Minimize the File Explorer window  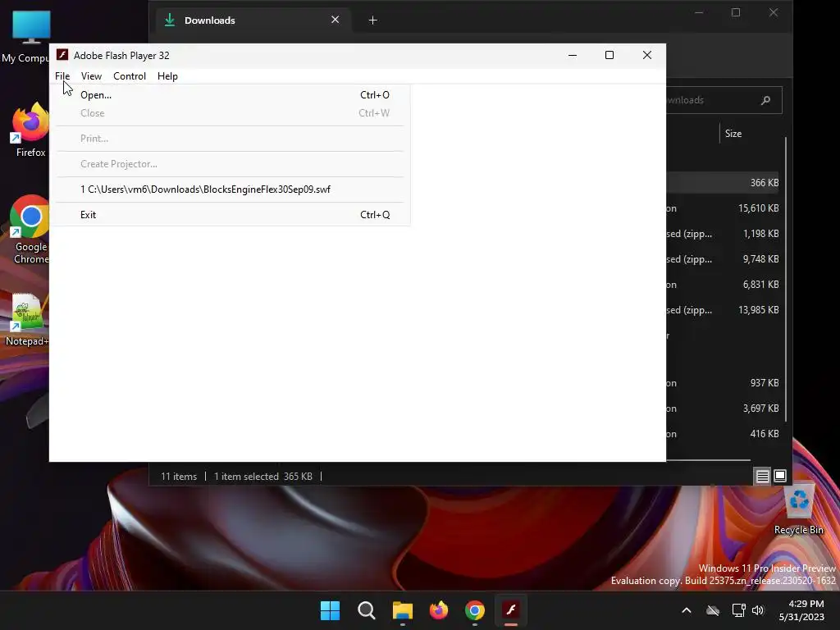[699, 12]
